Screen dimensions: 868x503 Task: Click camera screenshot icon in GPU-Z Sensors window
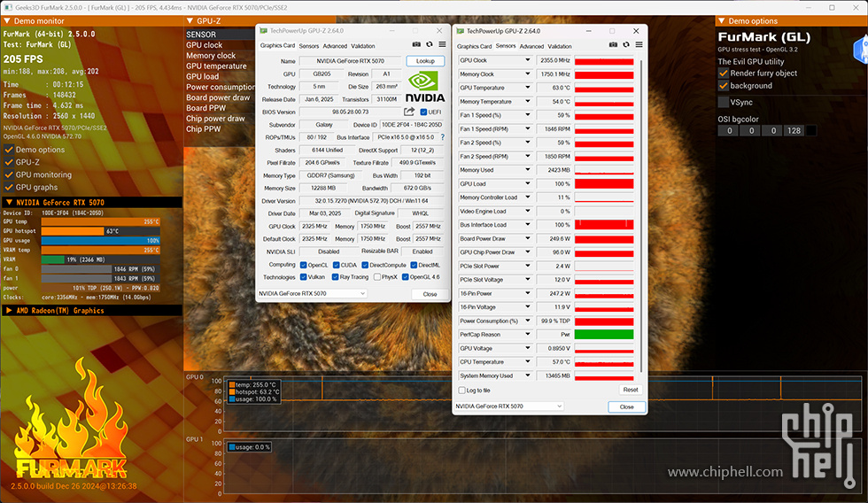tap(613, 45)
